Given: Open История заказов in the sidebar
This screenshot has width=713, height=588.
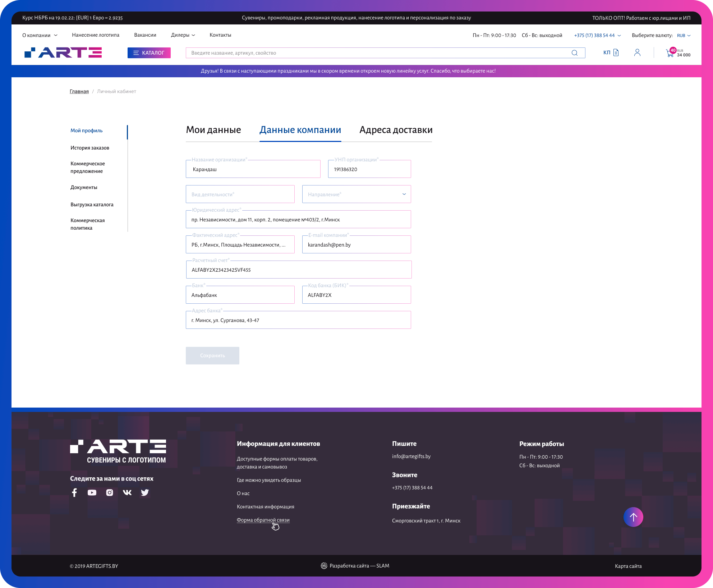Looking at the screenshot, I should click(x=90, y=148).
